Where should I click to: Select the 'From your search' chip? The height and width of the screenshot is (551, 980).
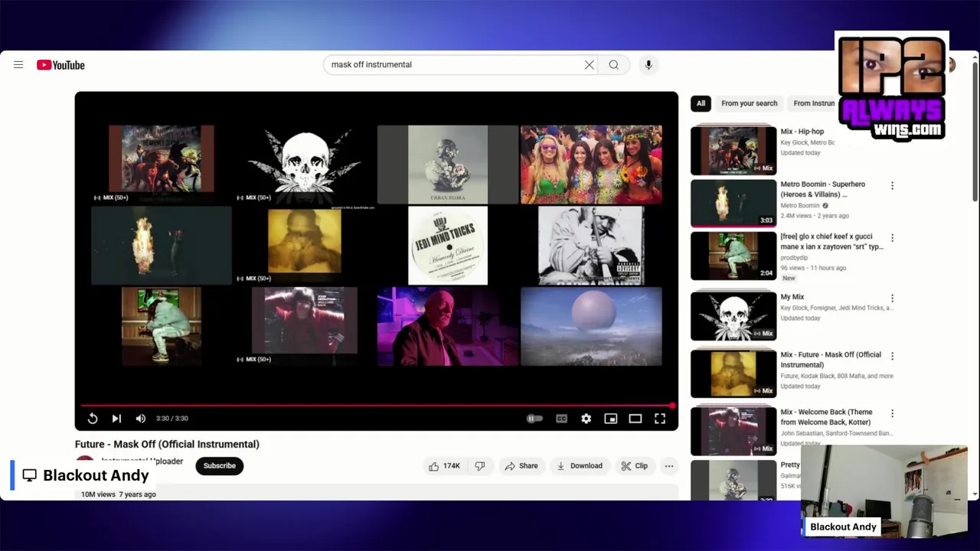(749, 103)
